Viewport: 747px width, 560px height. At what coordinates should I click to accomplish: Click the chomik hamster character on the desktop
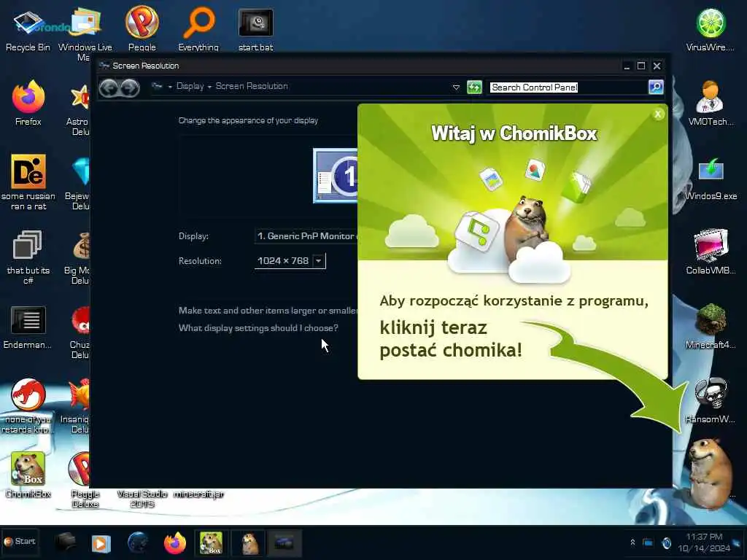pyautogui.click(x=709, y=473)
